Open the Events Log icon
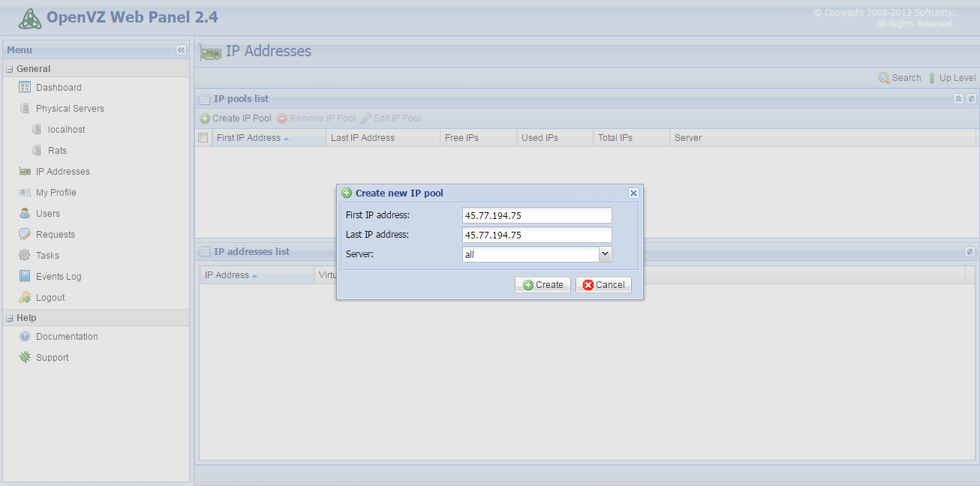The height and width of the screenshot is (486, 980). coord(25,277)
